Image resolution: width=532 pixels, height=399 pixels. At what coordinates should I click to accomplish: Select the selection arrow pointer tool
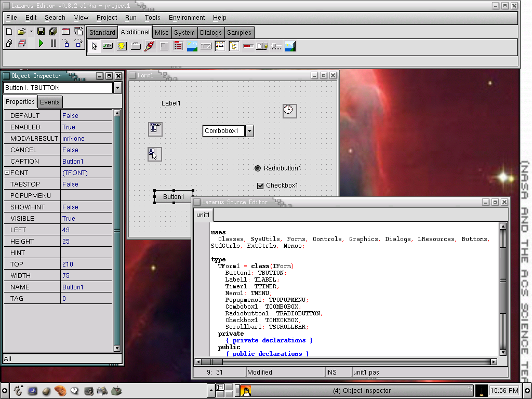pos(94,46)
